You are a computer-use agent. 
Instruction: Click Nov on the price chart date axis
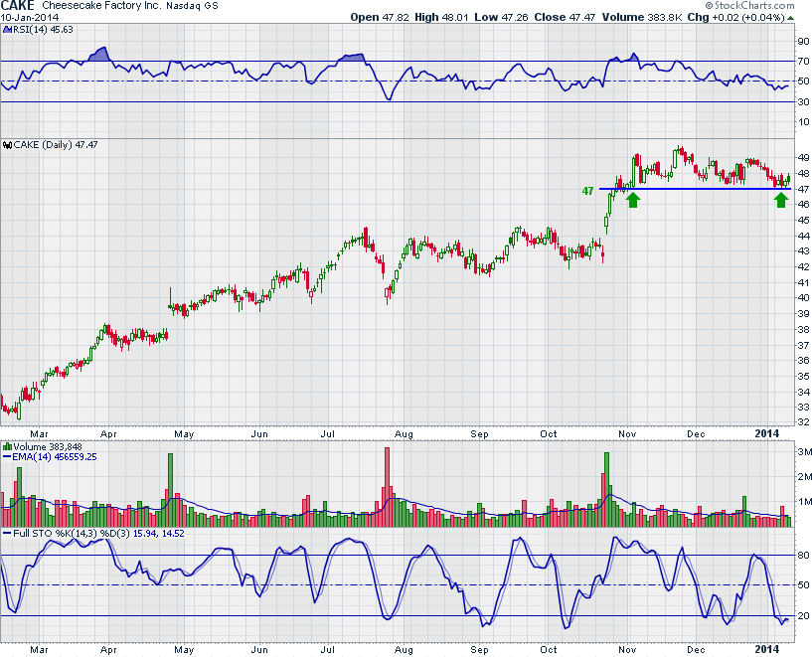pos(627,433)
